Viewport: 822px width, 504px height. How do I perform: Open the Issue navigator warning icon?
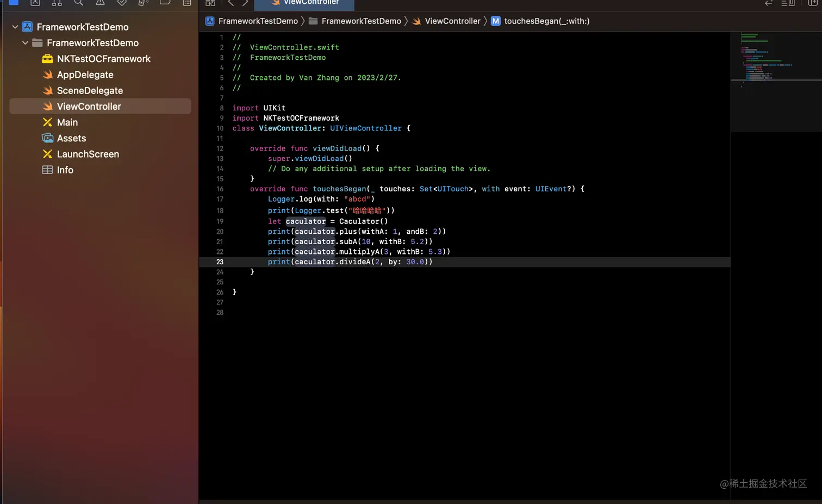click(x=101, y=2)
